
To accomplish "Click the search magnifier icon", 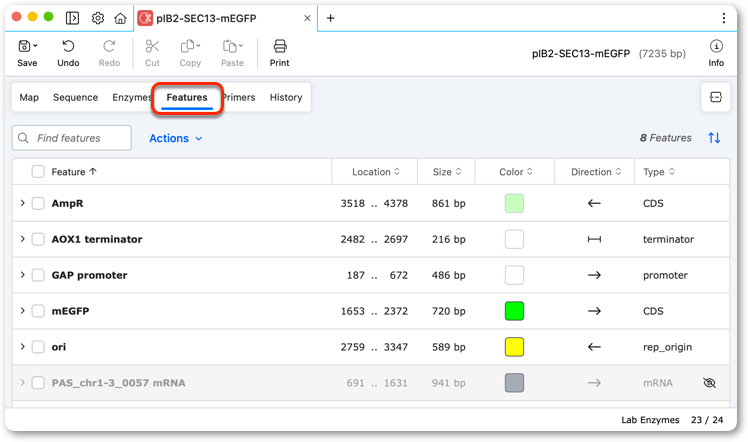I will tap(23, 138).
